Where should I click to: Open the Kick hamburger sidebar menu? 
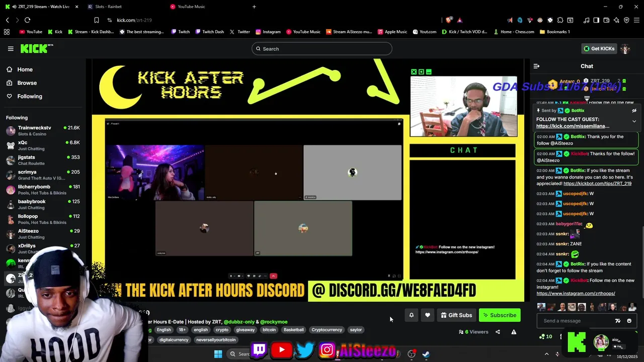(x=11, y=49)
